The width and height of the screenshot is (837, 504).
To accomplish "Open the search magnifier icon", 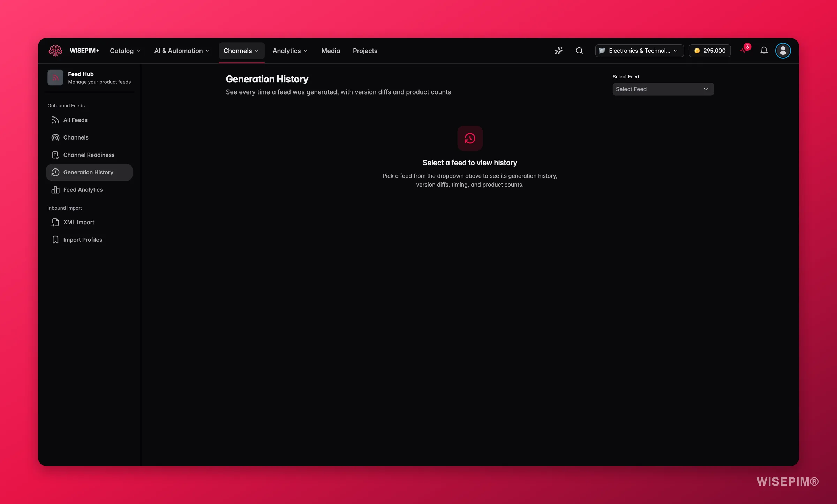I will pos(579,51).
